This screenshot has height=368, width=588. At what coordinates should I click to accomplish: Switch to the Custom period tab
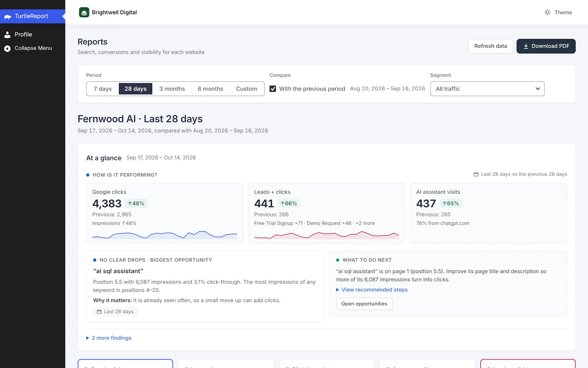pyautogui.click(x=247, y=89)
